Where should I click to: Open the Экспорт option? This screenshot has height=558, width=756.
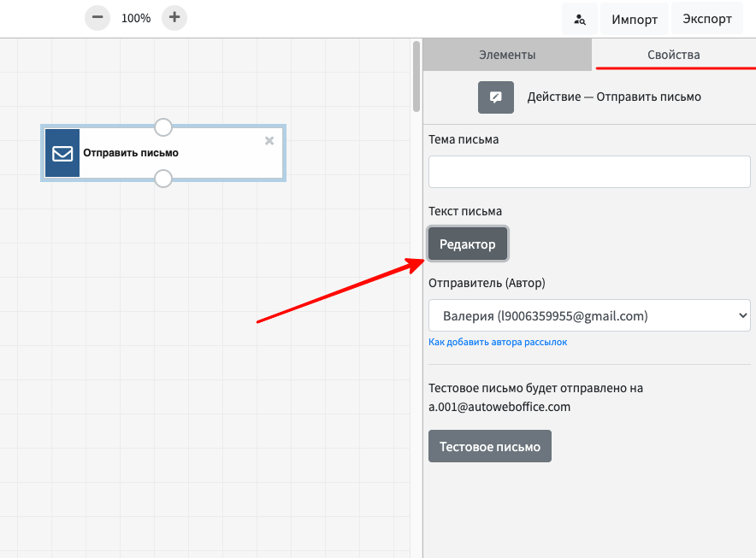point(706,20)
